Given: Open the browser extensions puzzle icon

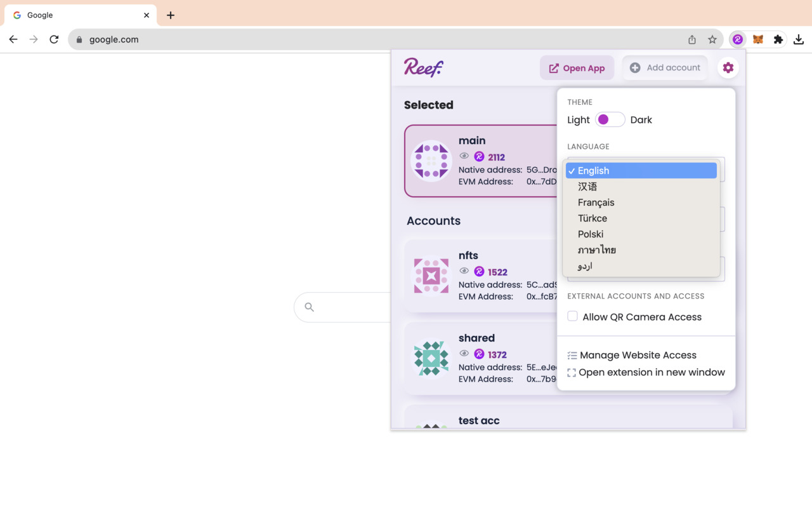Looking at the screenshot, I should pyautogui.click(x=778, y=39).
